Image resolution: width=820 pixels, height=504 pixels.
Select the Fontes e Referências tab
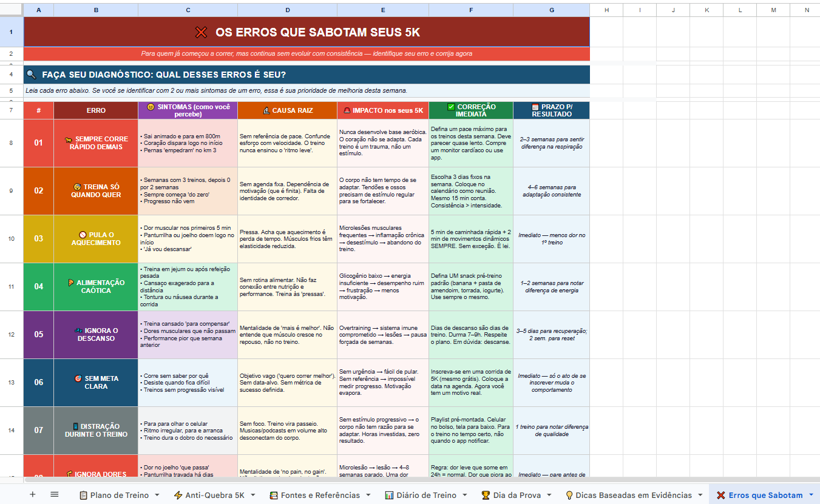point(320,495)
